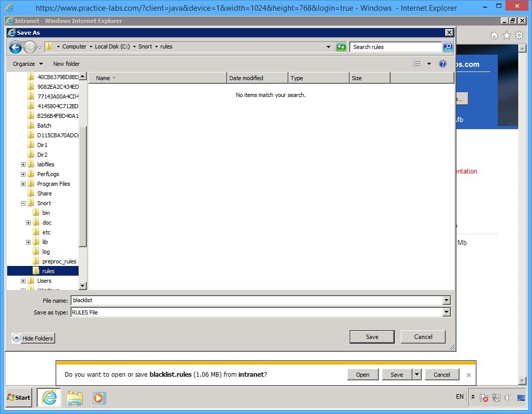This screenshot has width=532, height=414.
Task: Open Internet Explorer from the taskbar
Action: [49, 398]
